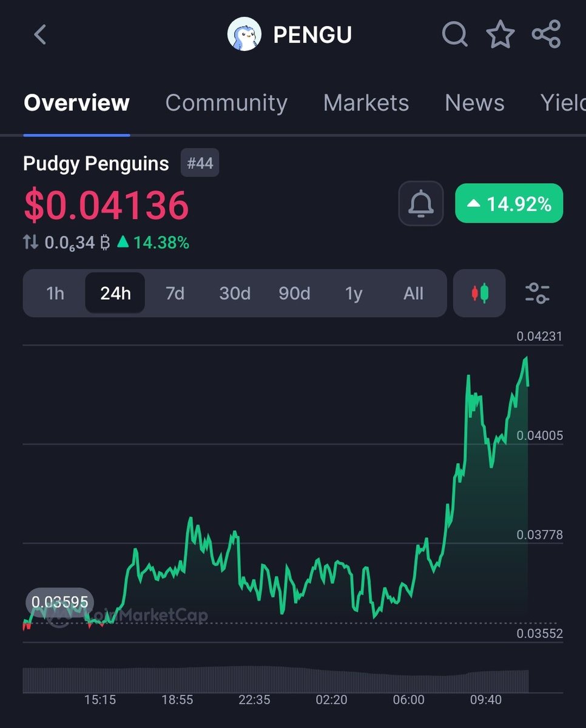Share this coin page
The image size is (586, 728).
[x=546, y=35]
